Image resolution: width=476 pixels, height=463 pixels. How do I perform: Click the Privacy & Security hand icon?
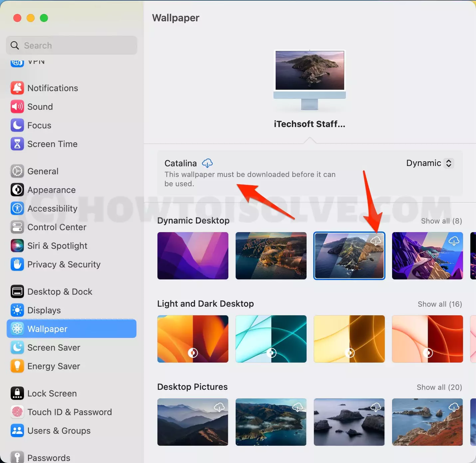click(x=17, y=264)
